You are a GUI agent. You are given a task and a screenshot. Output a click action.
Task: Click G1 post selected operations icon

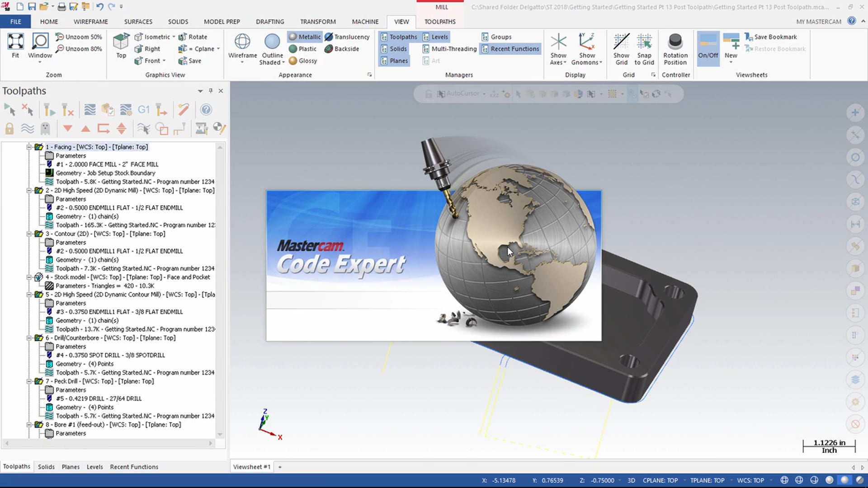click(x=144, y=109)
